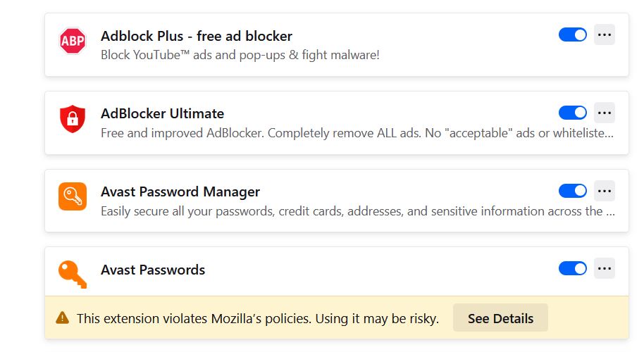Switch off the Avast Passwords toggle

pyautogui.click(x=573, y=268)
